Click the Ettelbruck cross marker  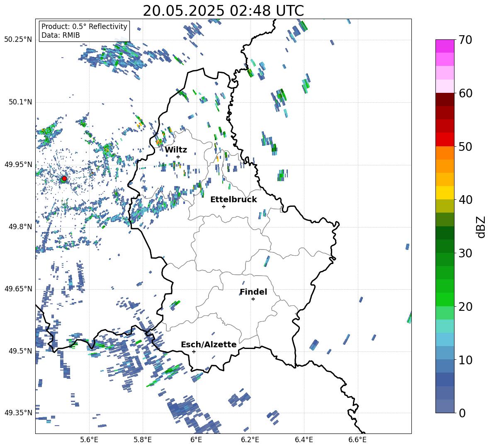click(x=224, y=206)
